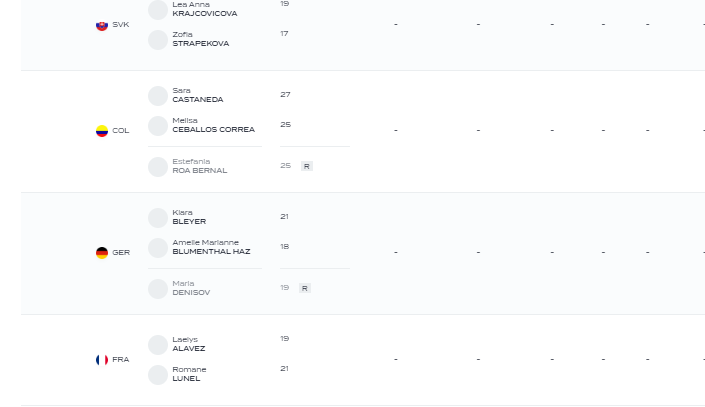The height and width of the screenshot is (407, 705).
Task: Click Amelie Marianne Blumenthal Haz avatar
Action: tap(158, 248)
